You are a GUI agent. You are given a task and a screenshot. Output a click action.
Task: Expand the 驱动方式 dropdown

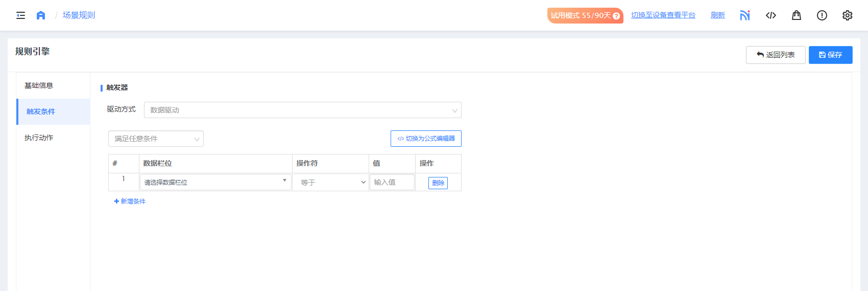pyautogui.click(x=302, y=110)
